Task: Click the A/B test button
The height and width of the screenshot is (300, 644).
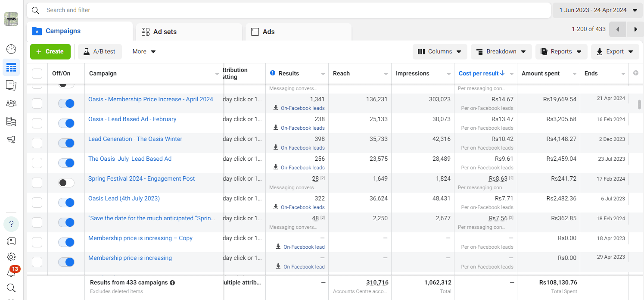Action: pos(100,51)
